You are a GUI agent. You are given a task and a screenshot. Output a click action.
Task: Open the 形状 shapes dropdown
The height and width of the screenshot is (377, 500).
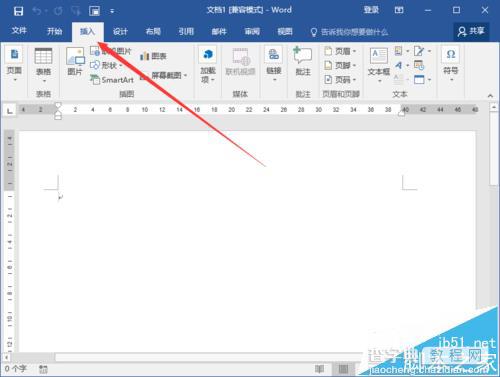coord(106,65)
